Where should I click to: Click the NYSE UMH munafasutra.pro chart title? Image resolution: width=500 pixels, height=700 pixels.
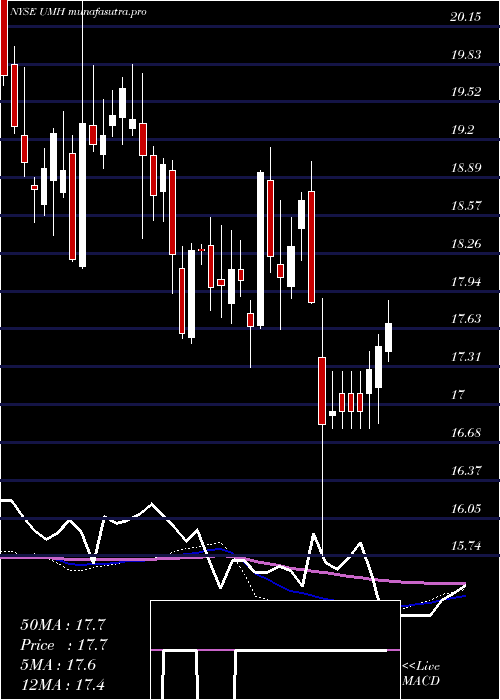click(79, 12)
